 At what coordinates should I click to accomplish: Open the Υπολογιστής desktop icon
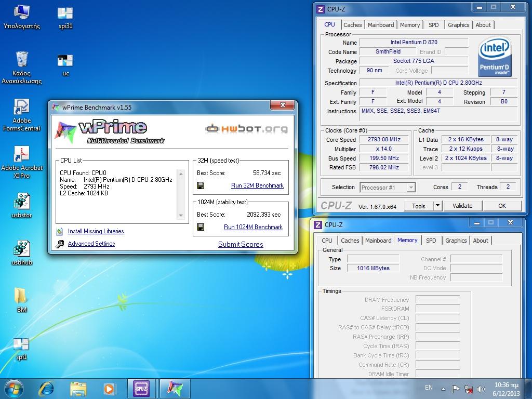click(22, 17)
